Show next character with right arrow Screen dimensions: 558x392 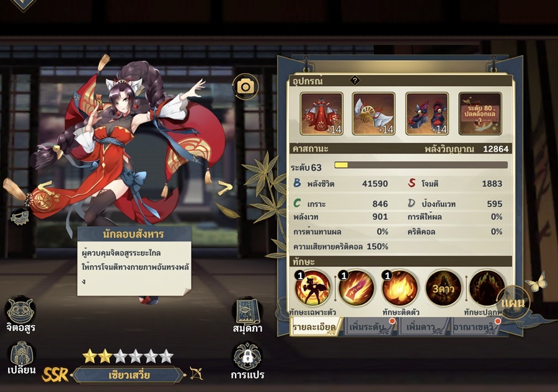pyautogui.click(x=225, y=188)
